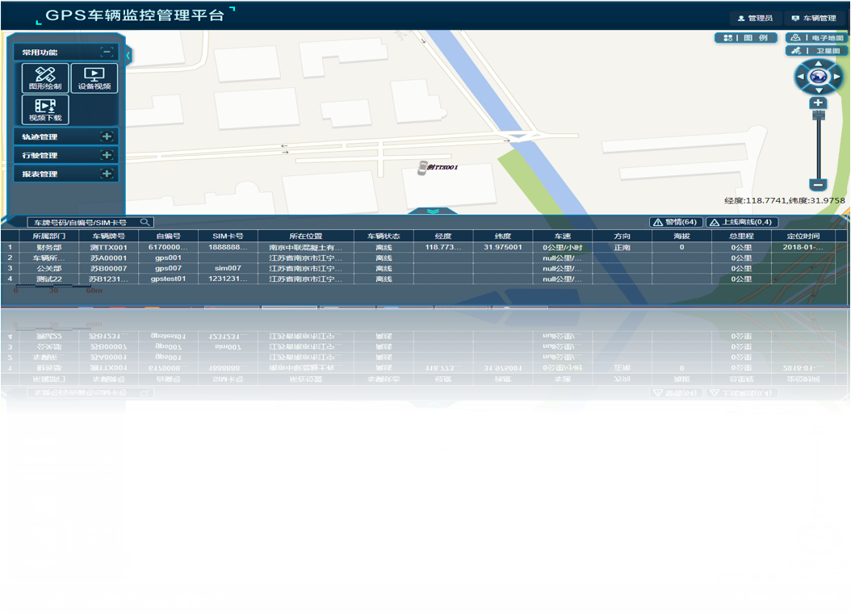The image size is (851, 616).
Task: Open the 管理员 user menu
Action: 754,18
